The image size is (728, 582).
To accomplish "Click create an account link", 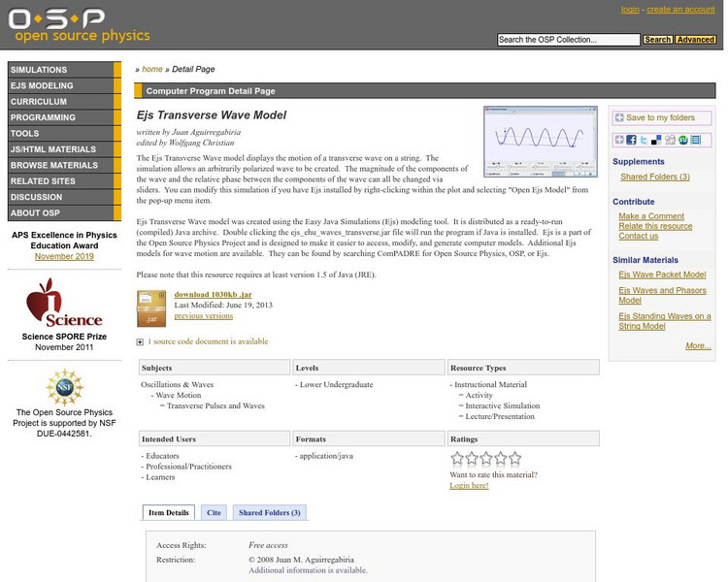I will click(680, 10).
